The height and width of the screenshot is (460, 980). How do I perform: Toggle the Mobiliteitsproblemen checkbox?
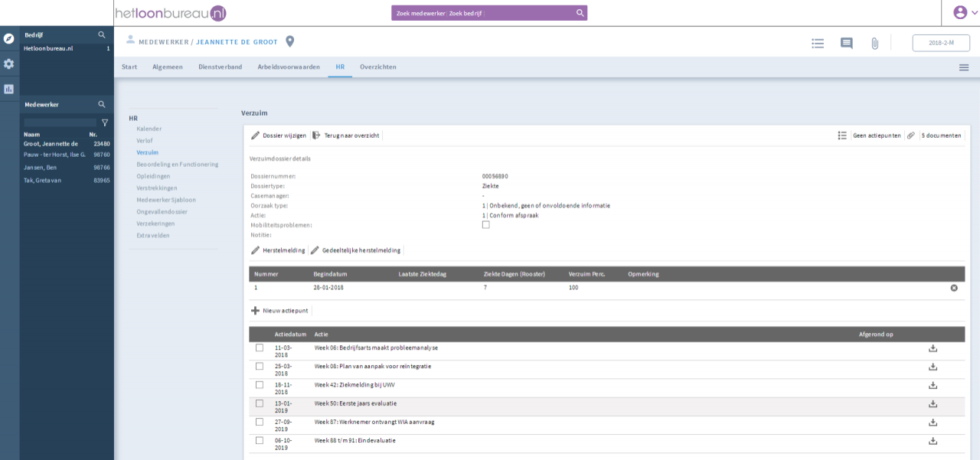[x=485, y=225]
